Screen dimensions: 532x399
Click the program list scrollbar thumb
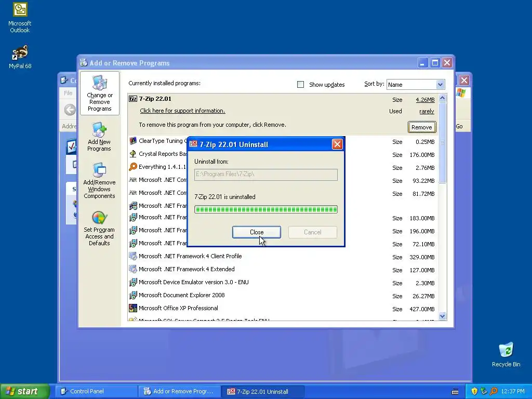tap(442, 143)
